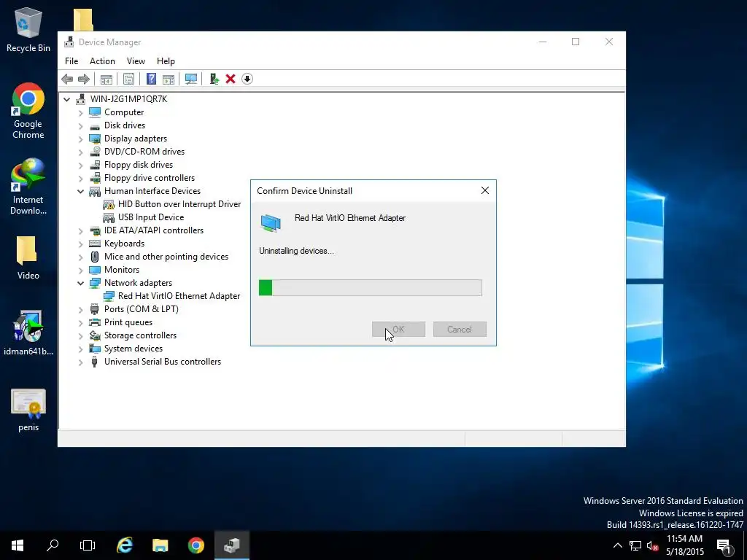Viewport: 747px width, 560px height.
Task: Expand the Universal Serial Bus controllers category
Action: click(80, 362)
